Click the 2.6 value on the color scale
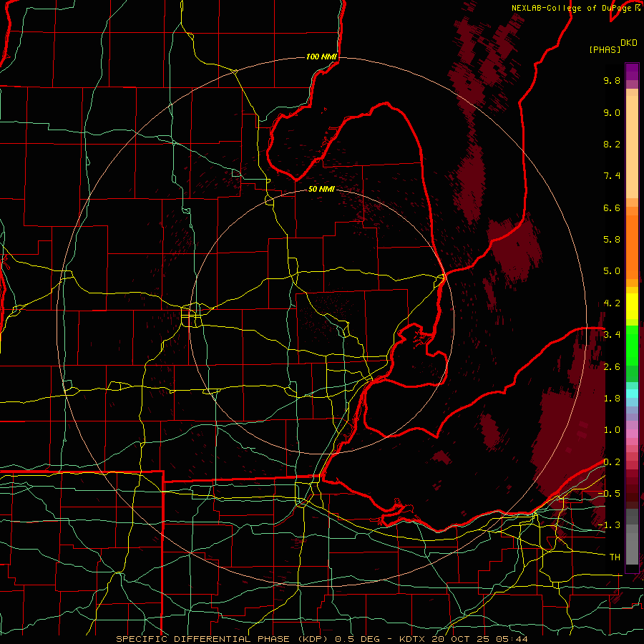Viewport: 644px width, 644px height. (612, 367)
